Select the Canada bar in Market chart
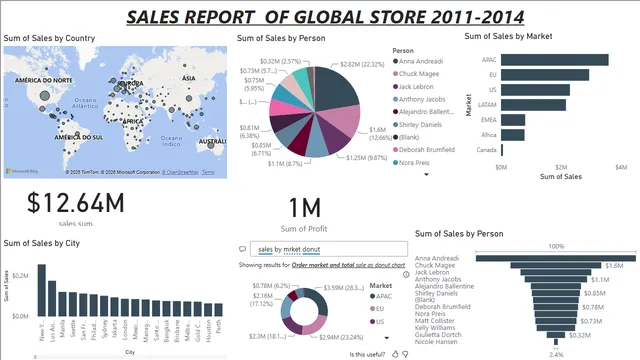 pyautogui.click(x=502, y=150)
